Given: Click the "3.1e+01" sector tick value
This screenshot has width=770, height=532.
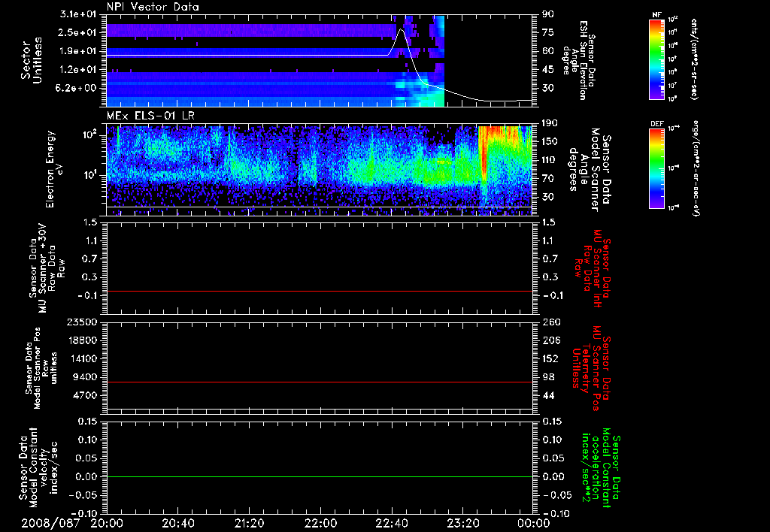Looking at the screenshot, I should pyautogui.click(x=78, y=14).
